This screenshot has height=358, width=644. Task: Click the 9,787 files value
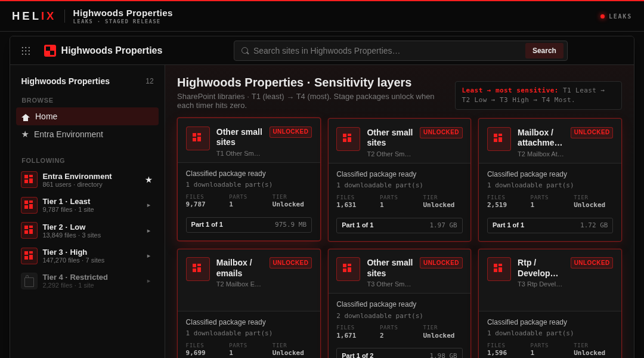[196, 204]
